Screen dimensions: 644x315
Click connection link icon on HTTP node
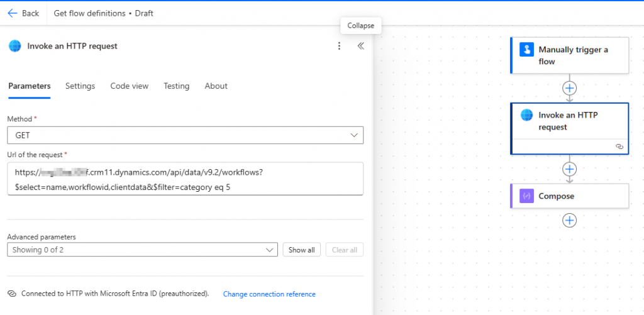pos(619,146)
